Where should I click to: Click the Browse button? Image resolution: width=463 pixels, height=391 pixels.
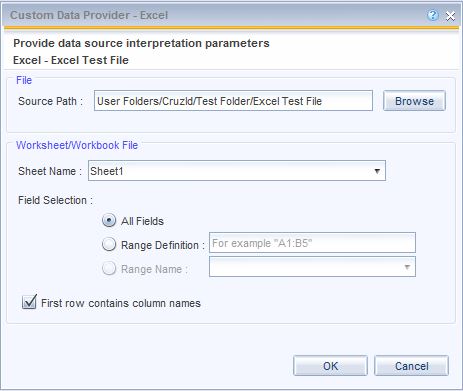[x=414, y=101]
